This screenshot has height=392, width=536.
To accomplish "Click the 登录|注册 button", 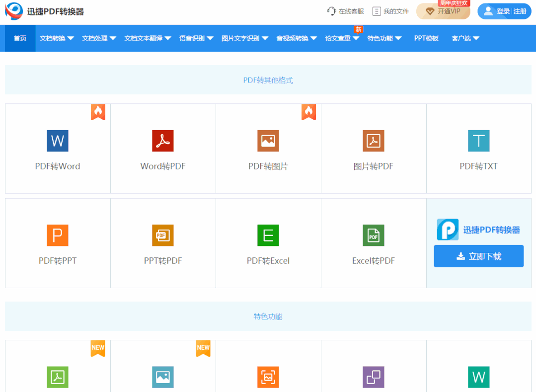I will coord(504,11).
